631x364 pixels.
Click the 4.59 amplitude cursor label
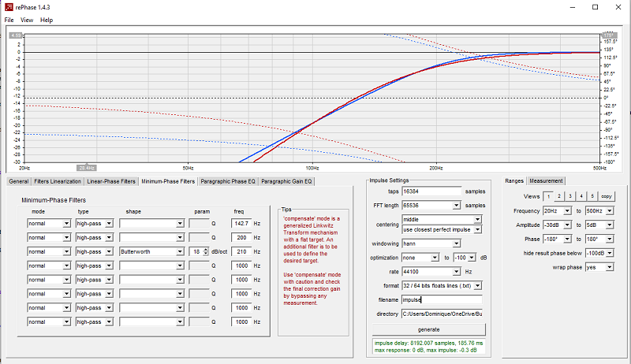(x=15, y=35)
